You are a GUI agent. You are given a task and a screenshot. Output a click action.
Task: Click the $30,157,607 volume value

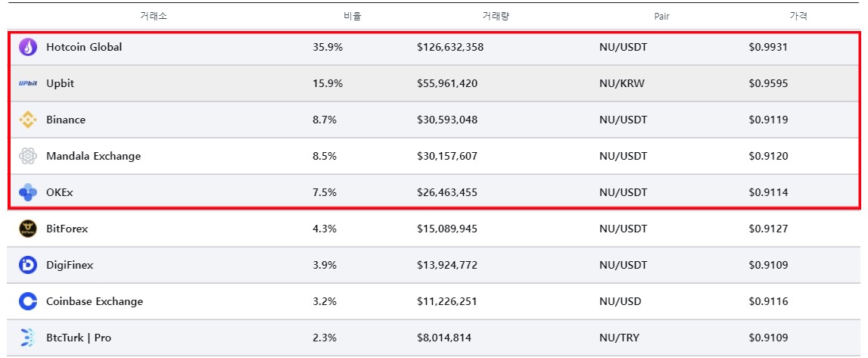coord(446,156)
